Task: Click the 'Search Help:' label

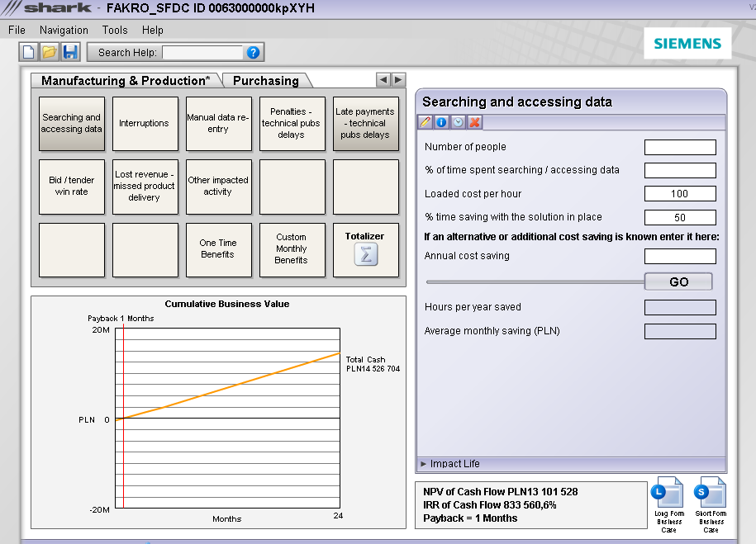Action: [x=127, y=53]
